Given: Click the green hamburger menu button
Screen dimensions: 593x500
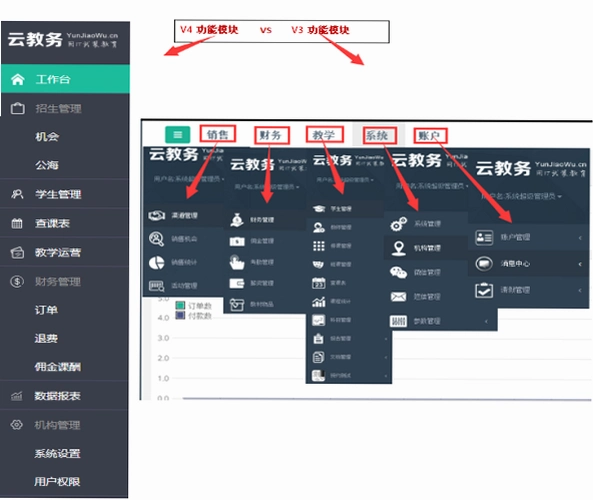Looking at the screenshot, I should pos(178,135).
